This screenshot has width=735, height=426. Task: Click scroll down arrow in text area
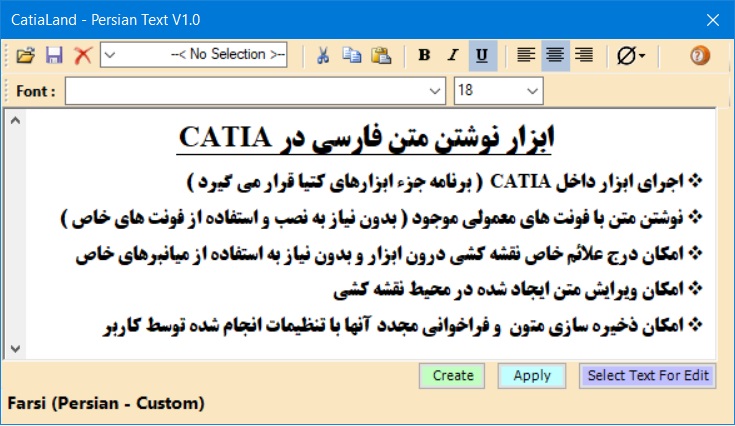coord(15,349)
